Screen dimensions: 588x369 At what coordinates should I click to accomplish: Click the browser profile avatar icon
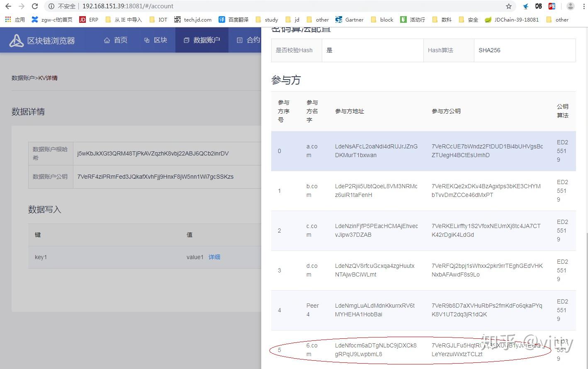point(570,6)
